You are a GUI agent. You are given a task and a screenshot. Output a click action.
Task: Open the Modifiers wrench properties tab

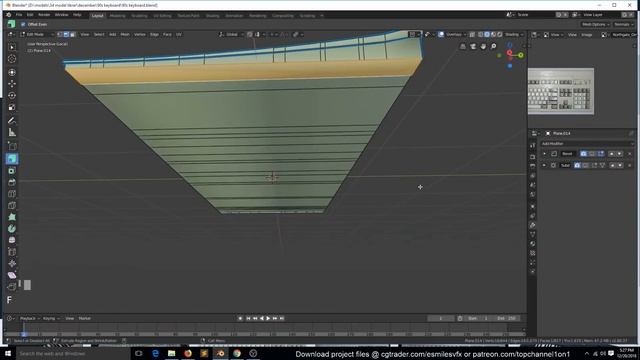pos(533,225)
